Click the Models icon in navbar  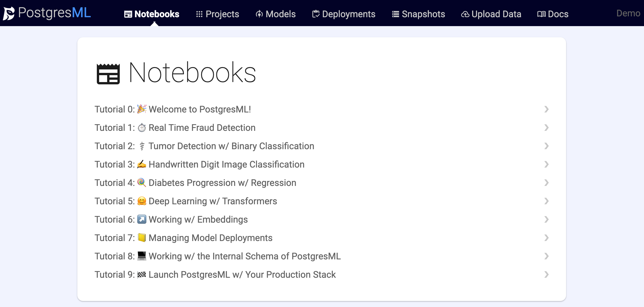click(x=259, y=14)
